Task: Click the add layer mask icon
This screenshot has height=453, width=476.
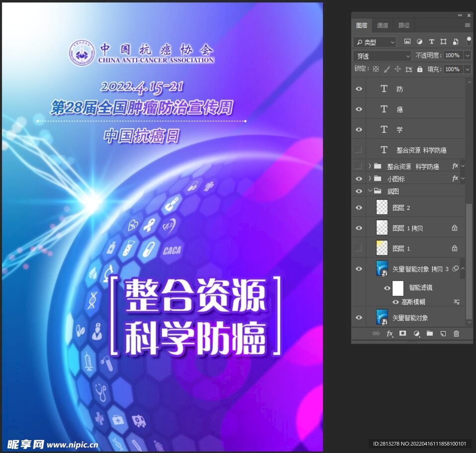Action: click(x=403, y=333)
